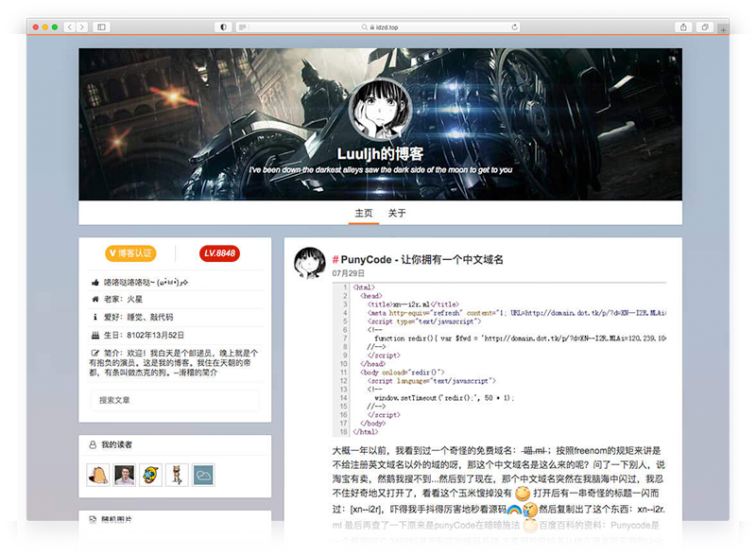
Task: Reload the page with the refresh icon
Action: pyautogui.click(x=514, y=27)
